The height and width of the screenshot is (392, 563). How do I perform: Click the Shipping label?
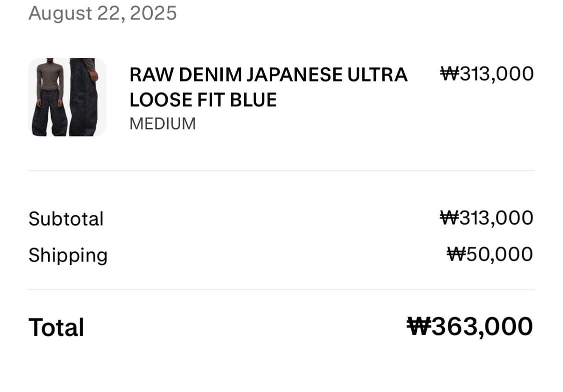click(x=68, y=255)
